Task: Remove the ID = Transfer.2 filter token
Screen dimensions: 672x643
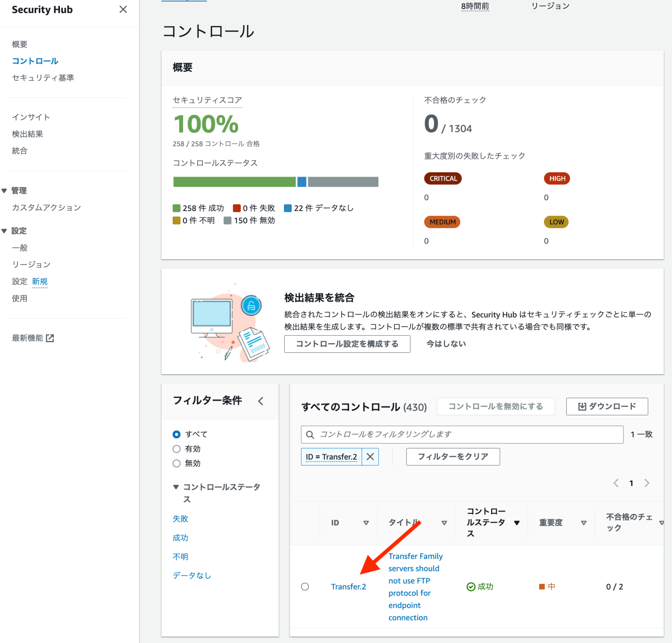Action: coord(370,457)
